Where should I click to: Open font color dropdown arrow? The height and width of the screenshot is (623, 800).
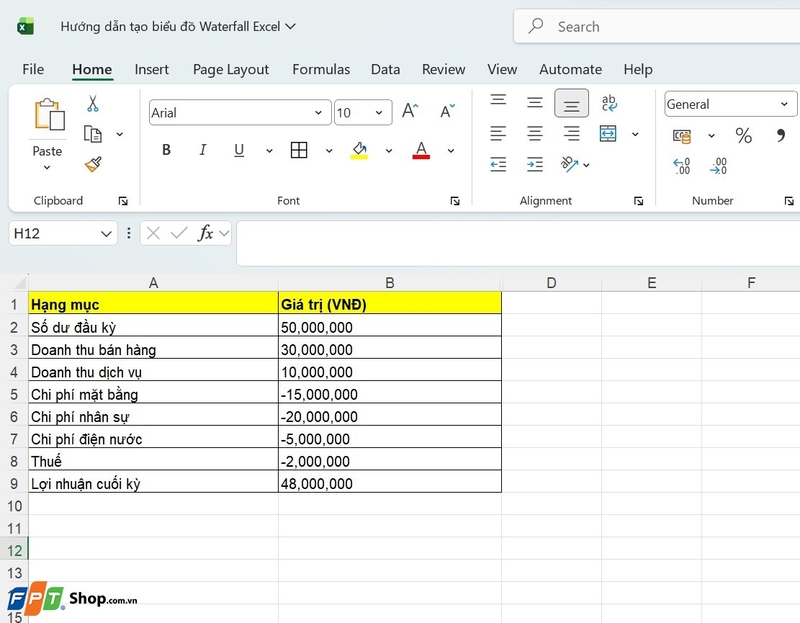point(451,151)
